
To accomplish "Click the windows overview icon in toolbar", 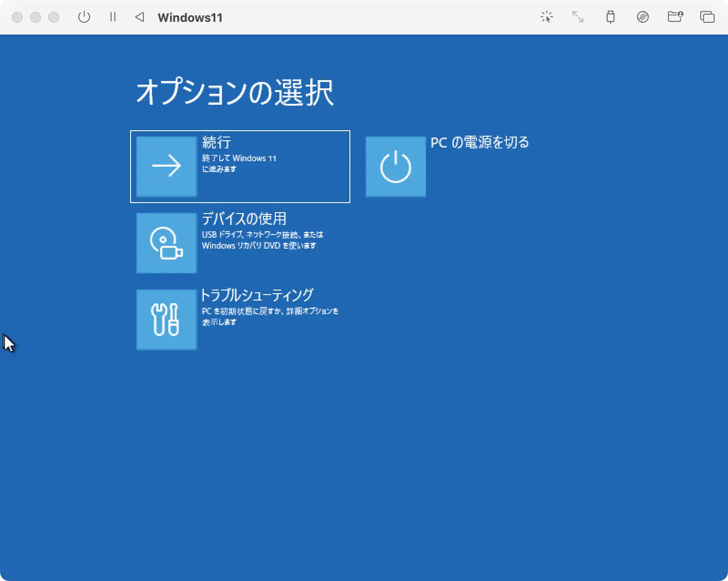I will click(x=707, y=17).
